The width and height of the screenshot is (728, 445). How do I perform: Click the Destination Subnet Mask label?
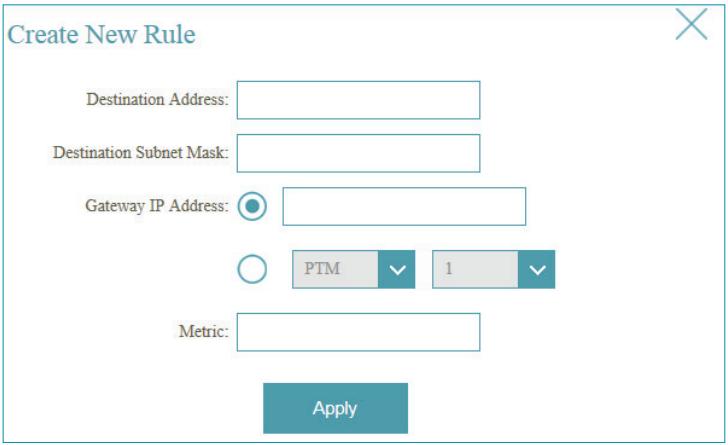point(141,153)
